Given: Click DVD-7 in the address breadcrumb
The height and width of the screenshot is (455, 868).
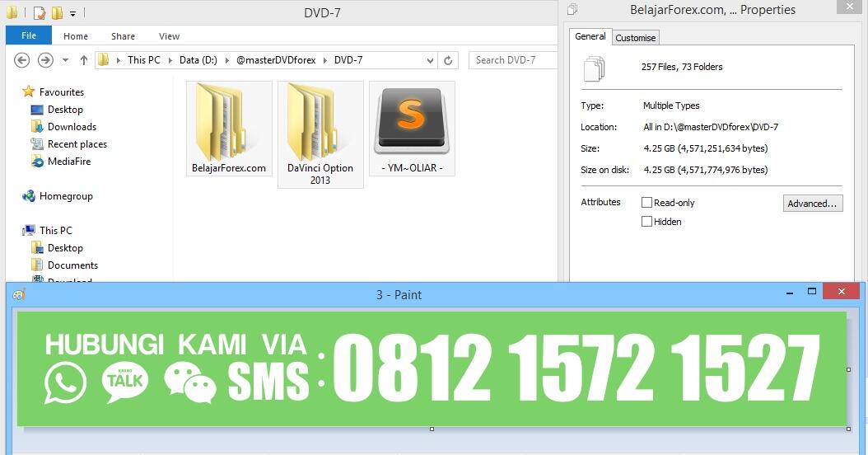Looking at the screenshot, I should [348, 60].
